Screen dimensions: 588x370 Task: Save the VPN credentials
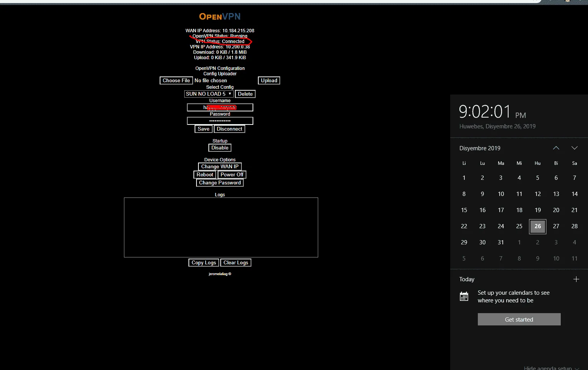click(x=203, y=129)
